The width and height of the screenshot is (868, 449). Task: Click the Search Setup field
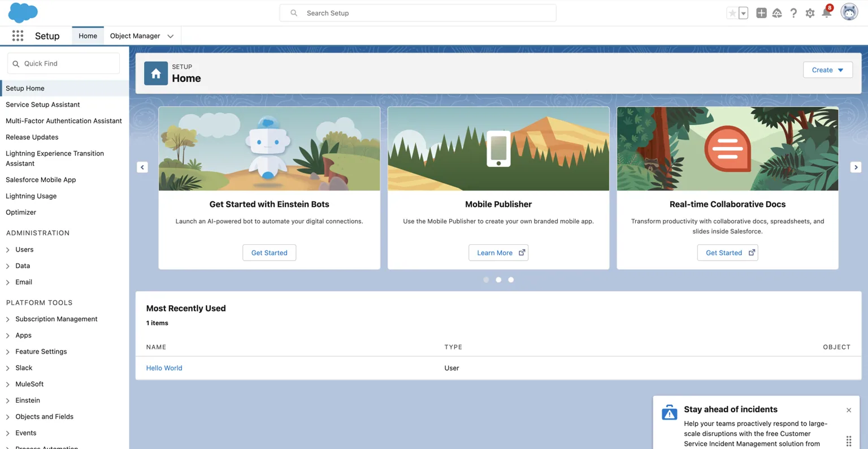pyautogui.click(x=418, y=13)
